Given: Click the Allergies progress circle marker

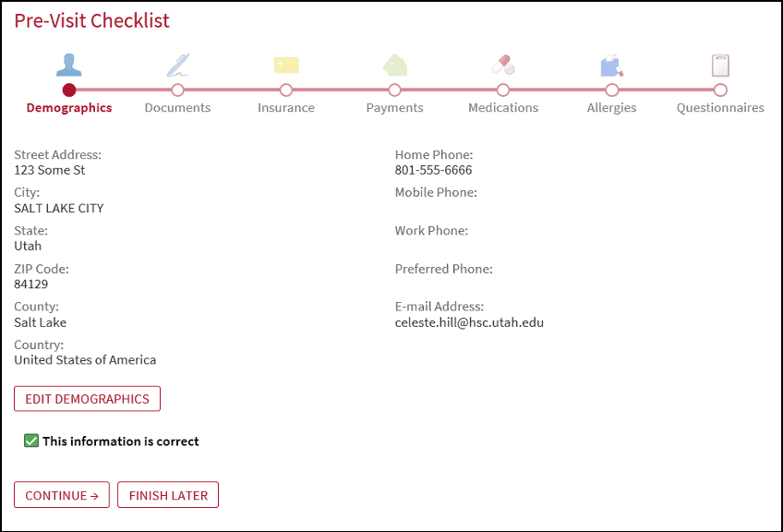Looking at the screenshot, I should point(611,90).
